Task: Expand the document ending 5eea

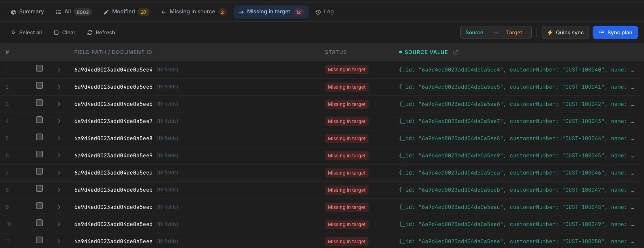Action: point(59,173)
